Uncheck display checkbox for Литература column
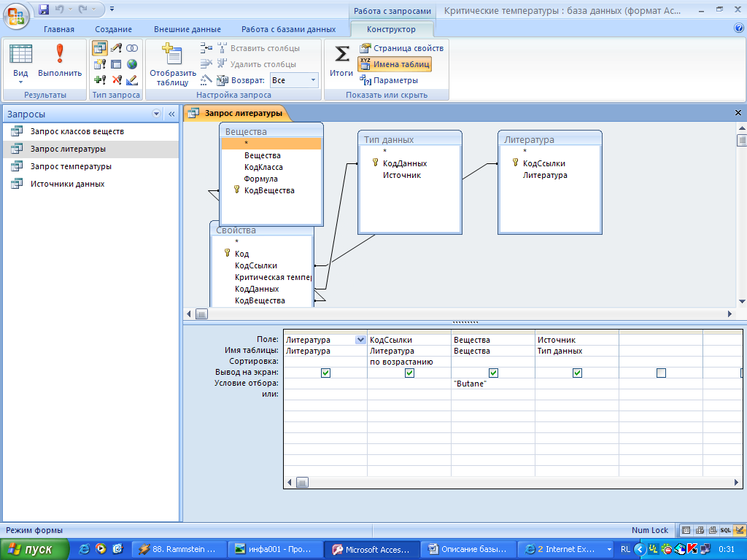Viewport: 747px width, 560px height. click(x=325, y=373)
